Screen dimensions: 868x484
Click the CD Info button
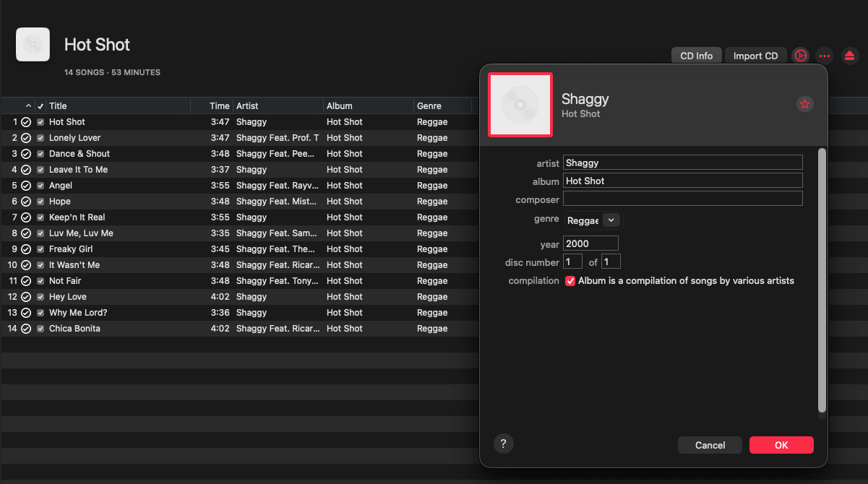tap(697, 56)
